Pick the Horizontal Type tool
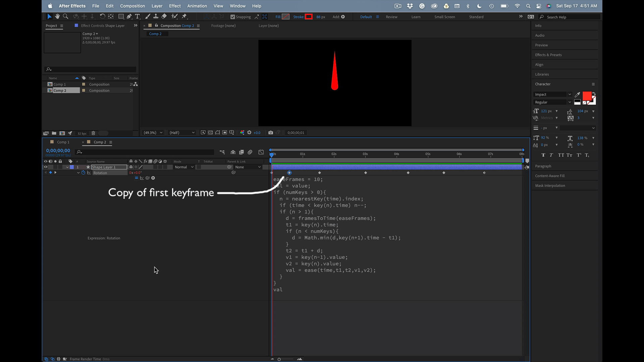The image size is (644, 362). (137, 16)
